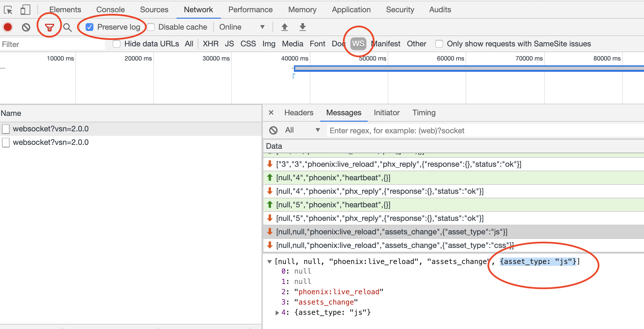Viewport: 644px width, 329px height.
Task: Open the Sources tab
Action: (154, 10)
